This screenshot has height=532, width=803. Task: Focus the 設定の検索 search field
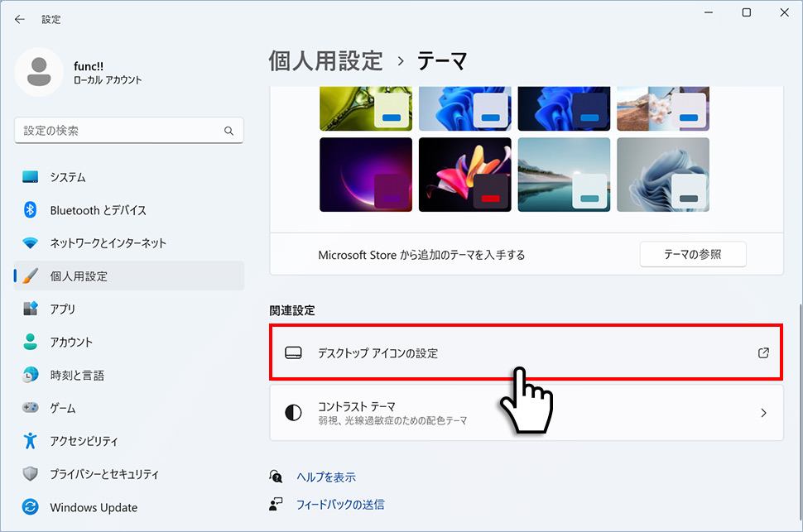coord(129,131)
